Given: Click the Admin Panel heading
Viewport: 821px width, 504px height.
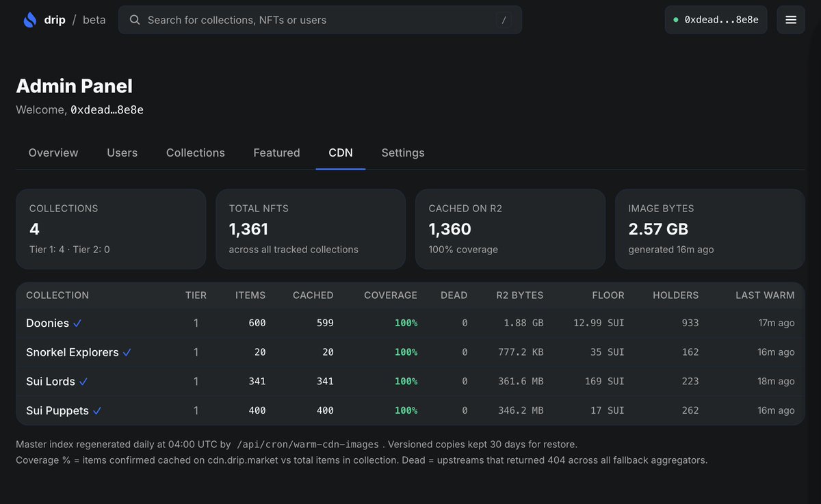Looking at the screenshot, I should click(x=74, y=85).
